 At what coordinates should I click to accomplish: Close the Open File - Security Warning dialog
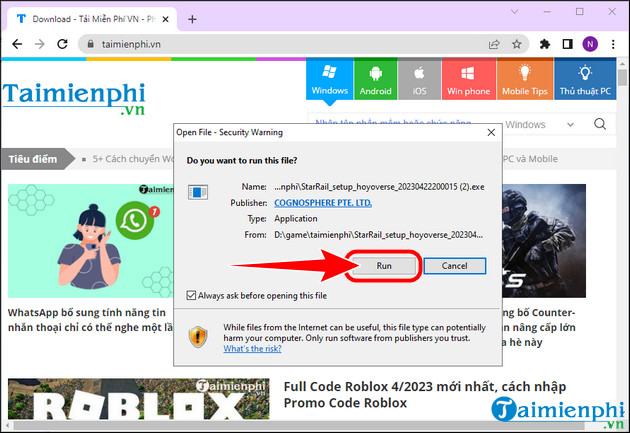491,133
